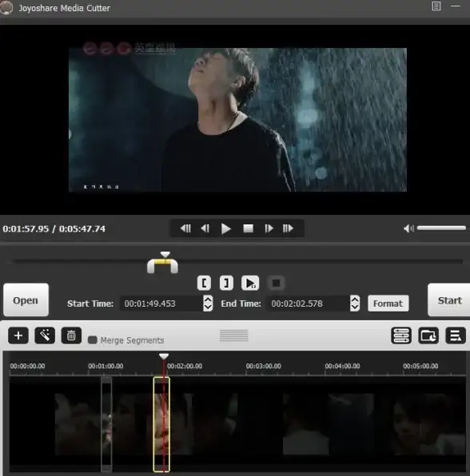This screenshot has width=470, height=476.
Task: Enable Merge Segments checkbox
Action: 93,340
